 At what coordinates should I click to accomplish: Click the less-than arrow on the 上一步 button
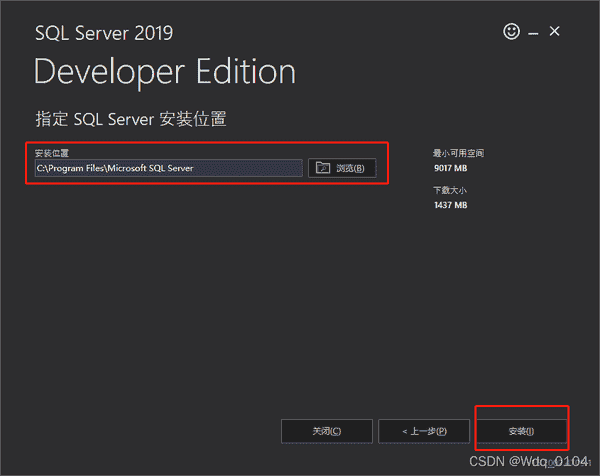point(404,431)
